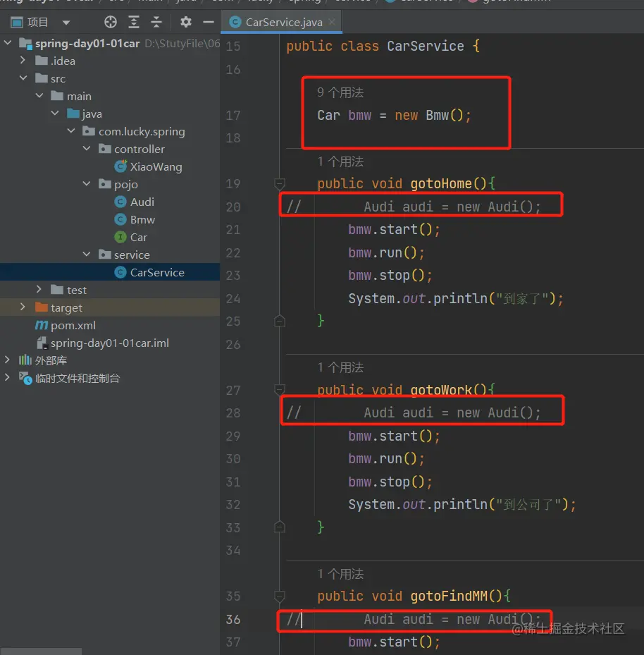Viewport: 644px width, 655px height.
Task: Collapse the pojo package
Action: coord(87,184)
